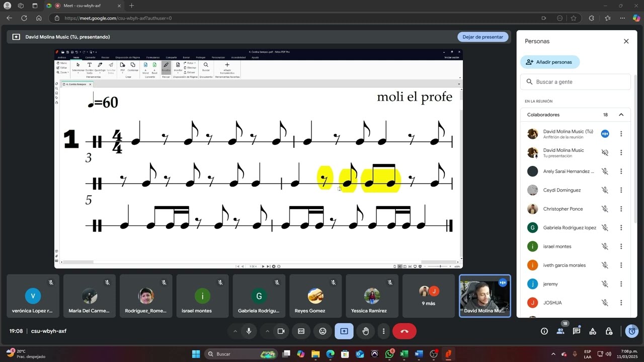Open meeting details info icon
The width and height of the screenshot is (644, 362).
coord(544,331)
